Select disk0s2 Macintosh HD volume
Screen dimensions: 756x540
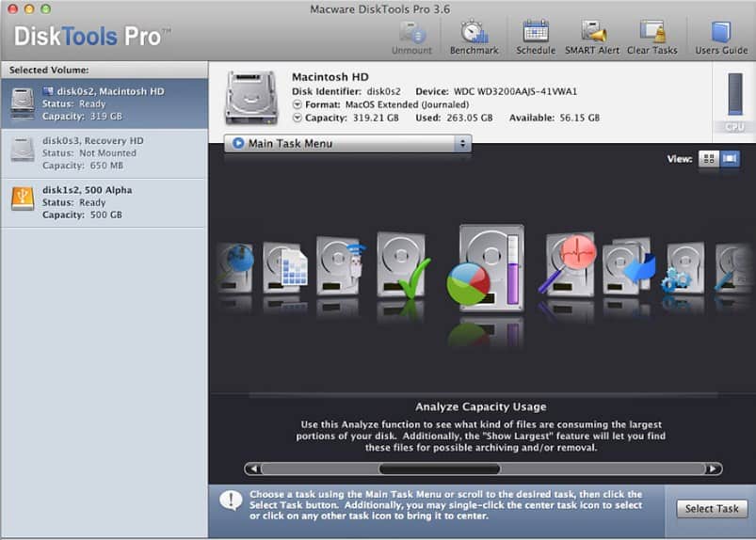[x=105, y=103]
